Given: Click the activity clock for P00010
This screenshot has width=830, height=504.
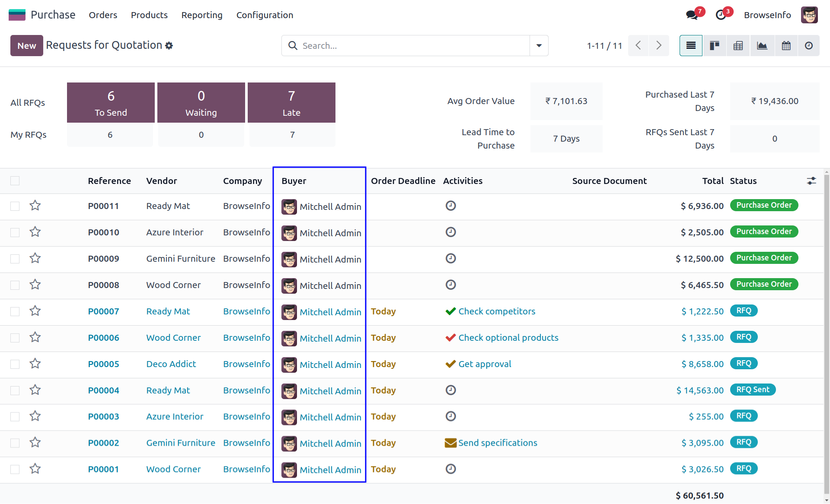Looking at the screenshot, I should pos(450,232).
